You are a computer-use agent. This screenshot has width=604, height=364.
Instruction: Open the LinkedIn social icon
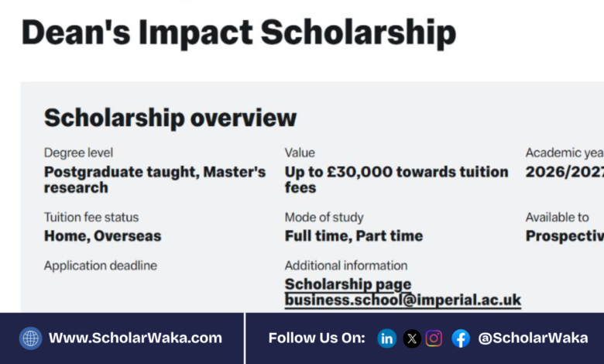(387, 338)
